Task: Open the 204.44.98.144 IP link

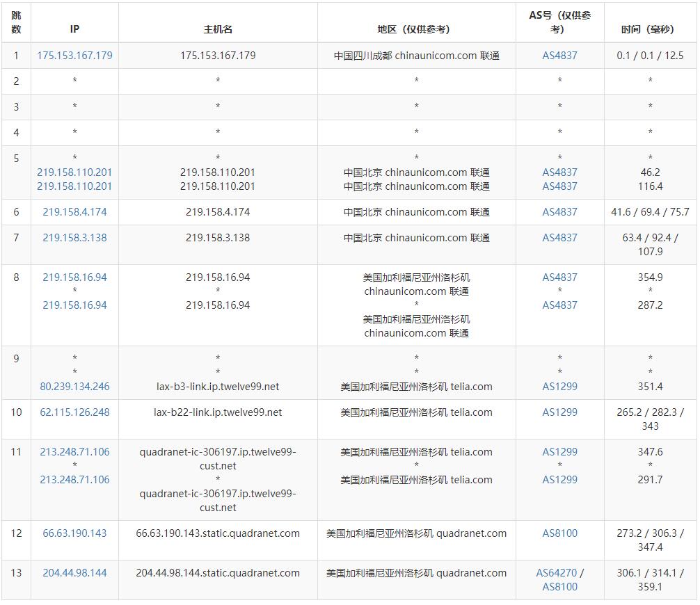Action: pyautogui.click(x=74, y=573)
